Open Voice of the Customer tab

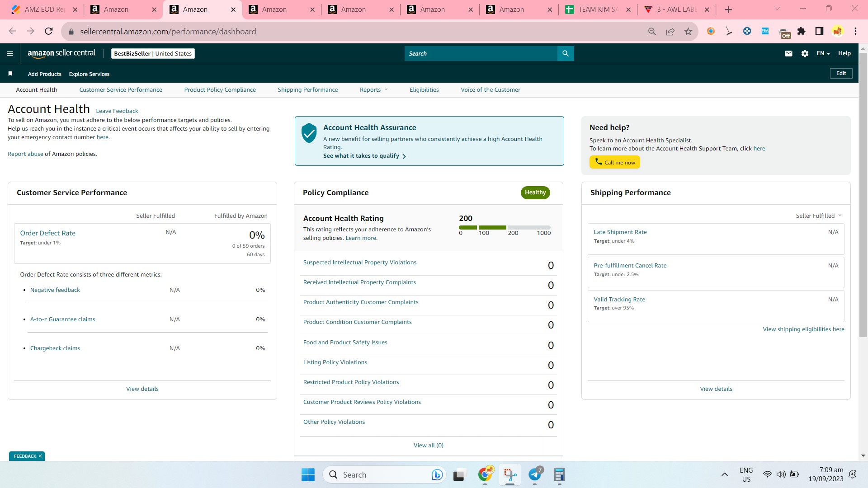(491, 89)
